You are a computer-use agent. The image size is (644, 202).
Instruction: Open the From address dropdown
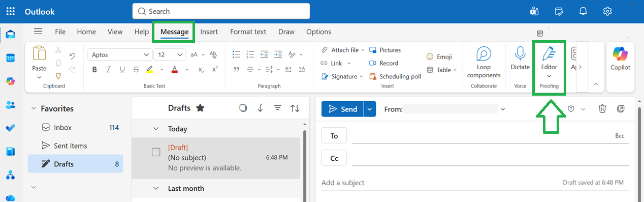click(x=503, y=109)
